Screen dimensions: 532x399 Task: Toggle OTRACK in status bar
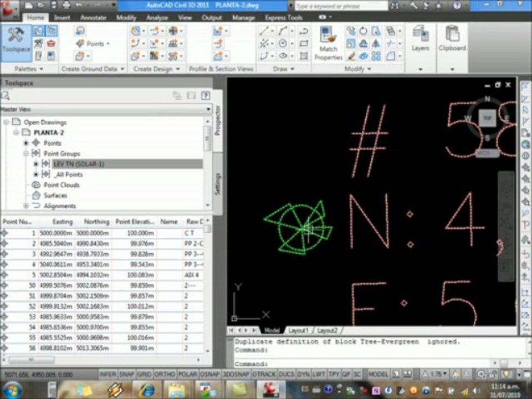point(264,374)
